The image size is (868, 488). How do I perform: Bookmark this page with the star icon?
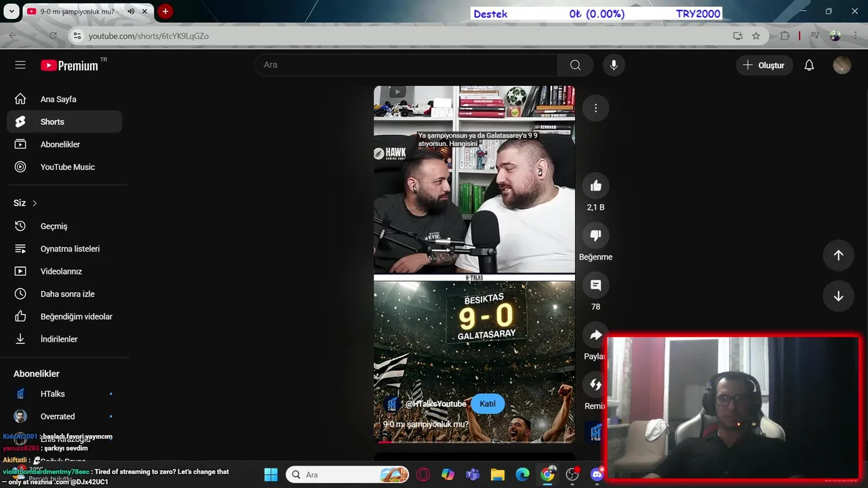[756, 36]
